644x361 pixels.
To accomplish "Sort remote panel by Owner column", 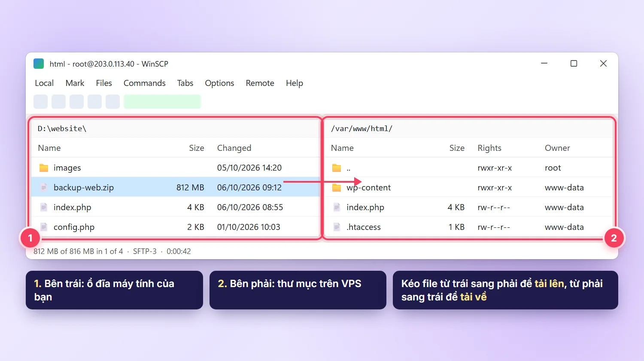I will point(557,148).
